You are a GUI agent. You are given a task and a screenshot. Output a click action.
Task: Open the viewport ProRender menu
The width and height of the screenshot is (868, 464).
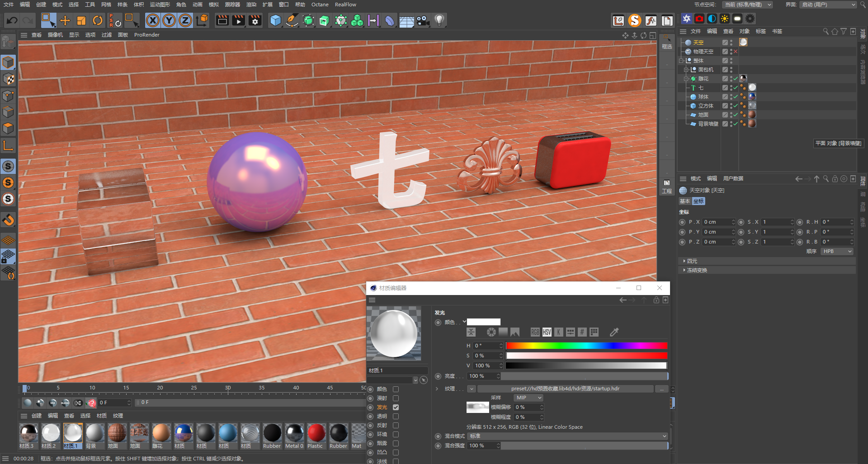[147, 35]
